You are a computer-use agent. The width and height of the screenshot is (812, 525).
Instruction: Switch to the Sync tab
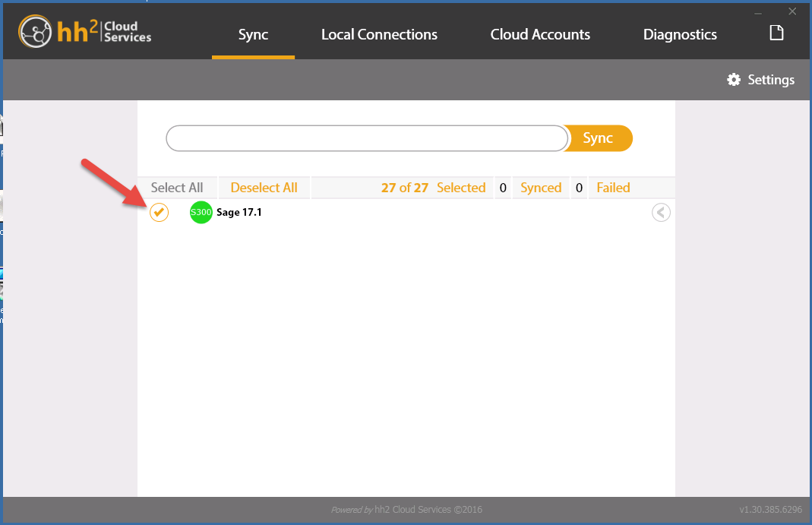point(253,34)
